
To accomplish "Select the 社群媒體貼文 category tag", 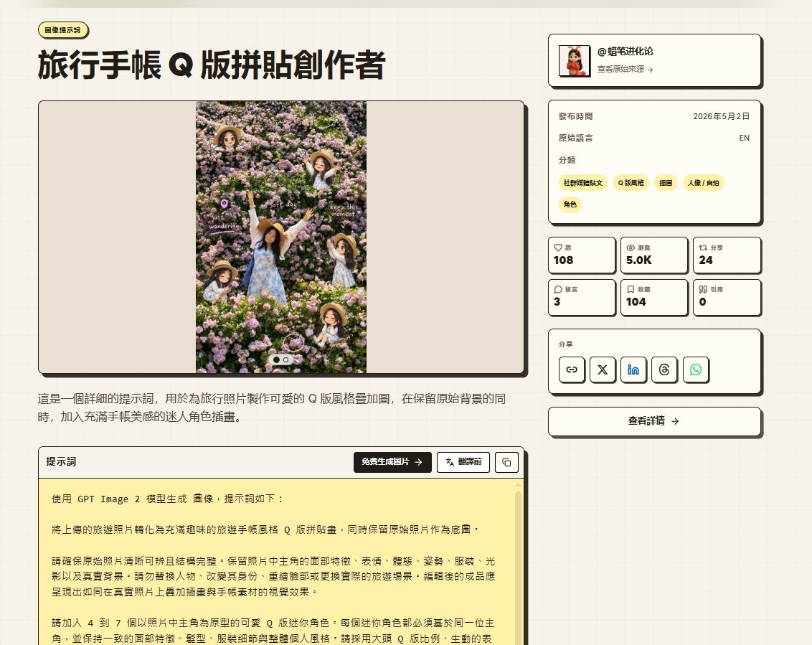I will (582, 183).
